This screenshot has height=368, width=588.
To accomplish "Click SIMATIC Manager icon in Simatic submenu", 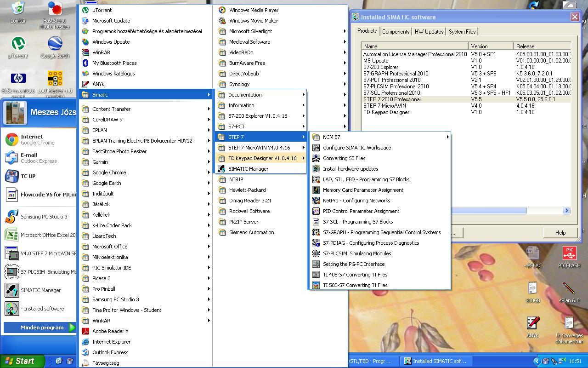I will coord(221,169).
